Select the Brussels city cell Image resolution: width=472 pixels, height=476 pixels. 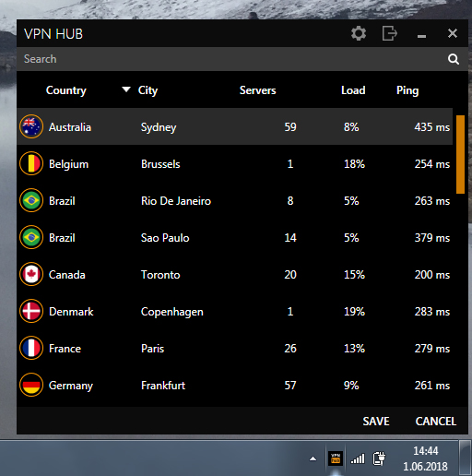pos(160,164)
